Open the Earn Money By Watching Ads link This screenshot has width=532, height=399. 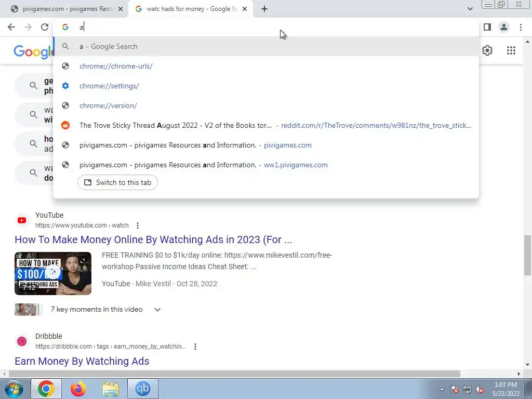click(82, 361)
